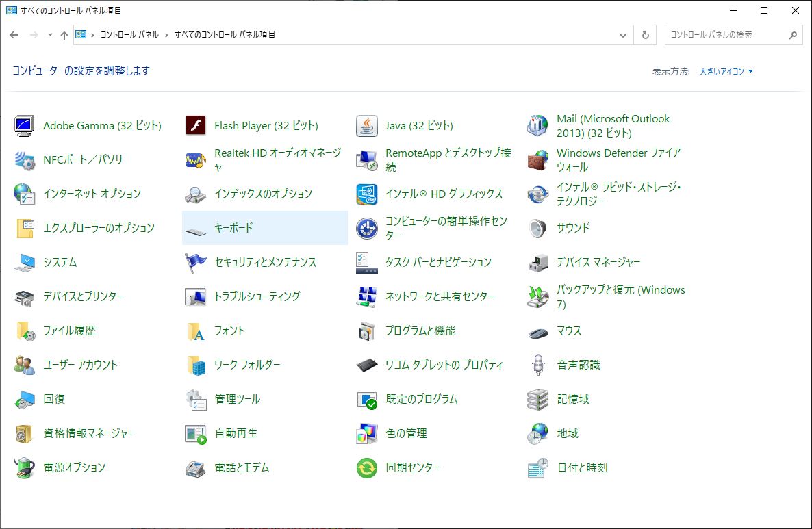Open the 資格情報マネージャー safe icon
This screenshot has height=529, width=812.
coord(25,433)
